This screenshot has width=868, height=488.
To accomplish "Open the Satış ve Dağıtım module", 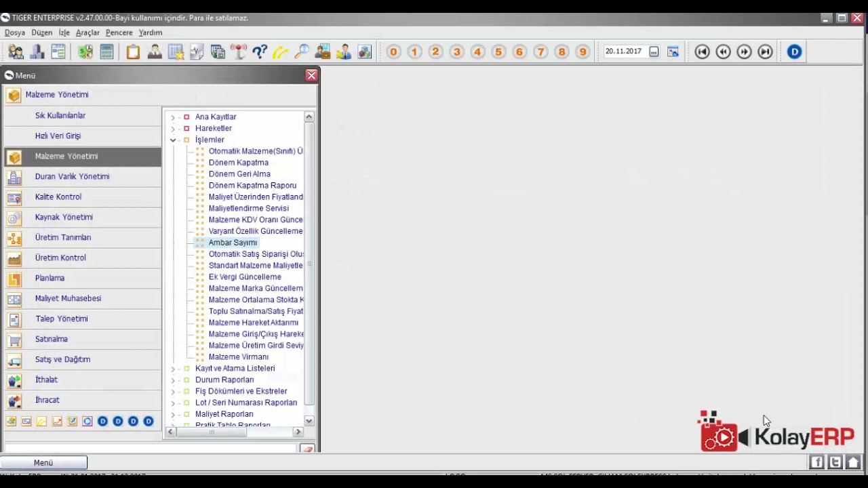I will (x=83, y=359).
